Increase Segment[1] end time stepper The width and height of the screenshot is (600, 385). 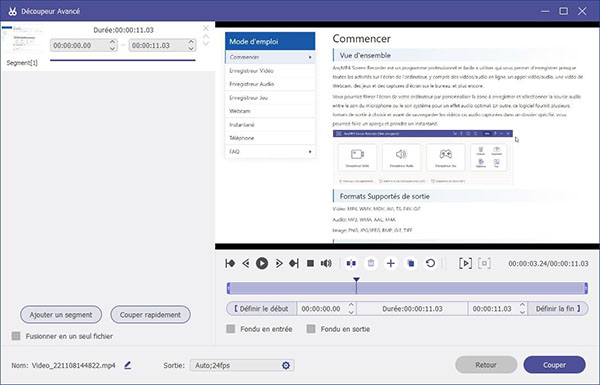191,42
